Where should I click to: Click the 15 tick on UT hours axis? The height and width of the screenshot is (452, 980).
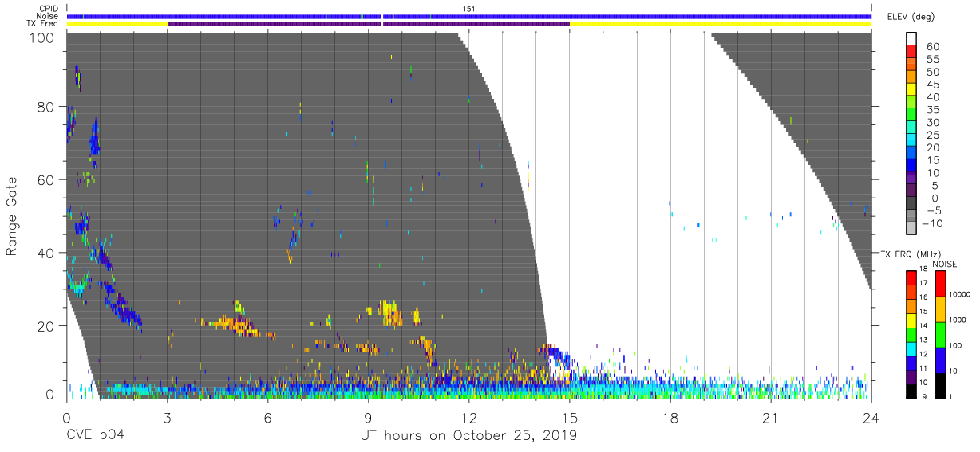(x=569, y=418)
